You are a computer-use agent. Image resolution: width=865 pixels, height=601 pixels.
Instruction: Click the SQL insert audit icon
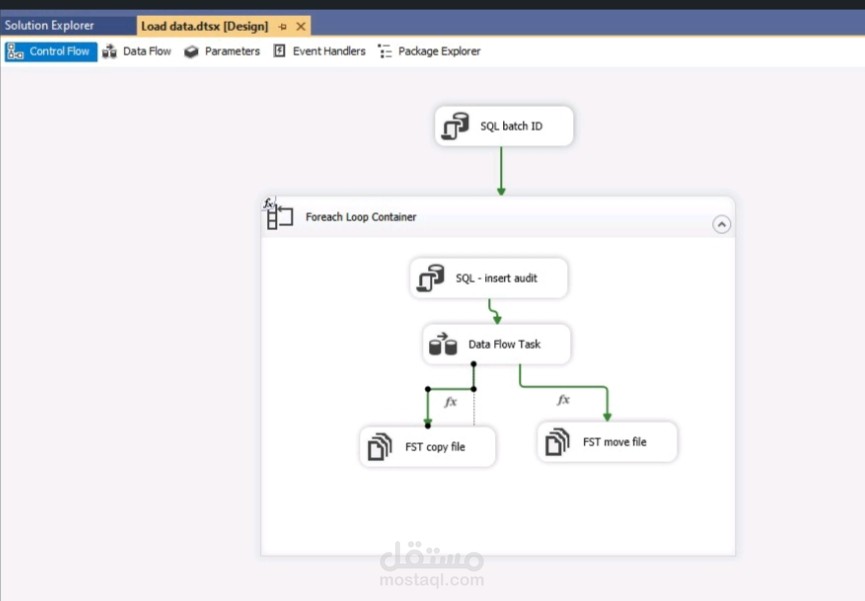(x=430, y=278)
